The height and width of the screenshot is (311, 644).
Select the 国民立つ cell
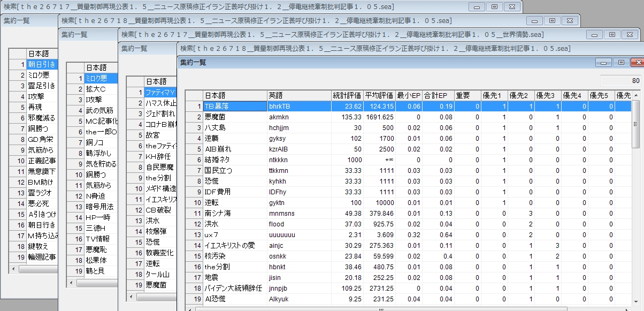(235, 170)
